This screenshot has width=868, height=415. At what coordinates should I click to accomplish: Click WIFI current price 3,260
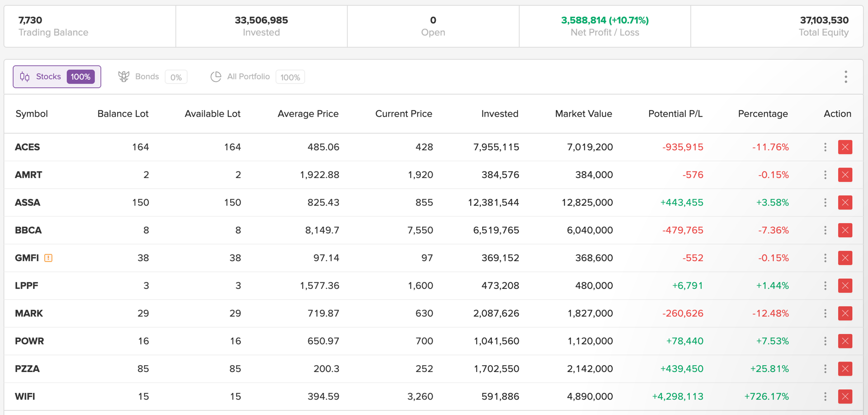click(x=420, y=396)
